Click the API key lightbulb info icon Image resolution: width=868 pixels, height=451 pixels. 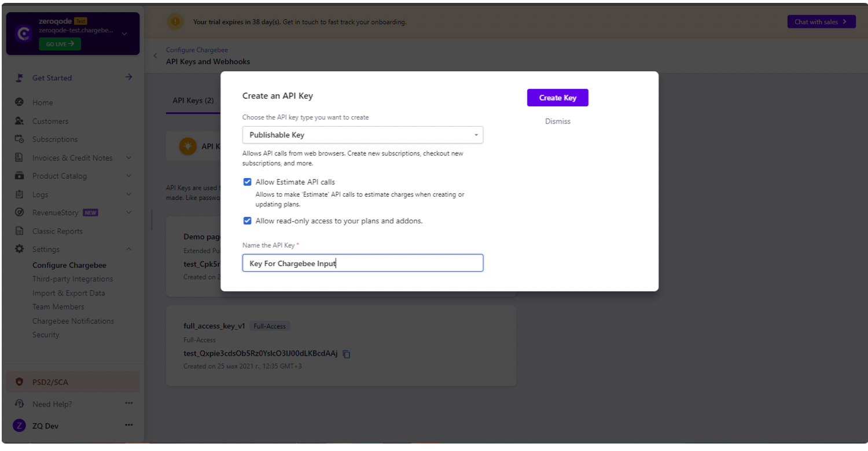tap(187, 146)
